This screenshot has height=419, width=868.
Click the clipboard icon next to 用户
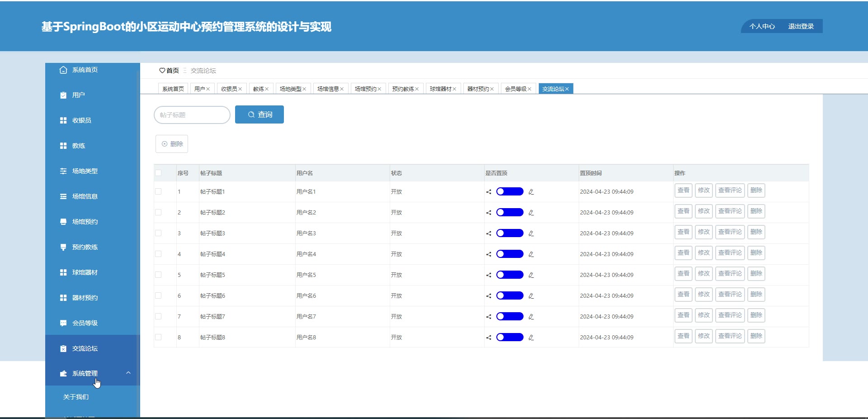click(x=63, y=95)
